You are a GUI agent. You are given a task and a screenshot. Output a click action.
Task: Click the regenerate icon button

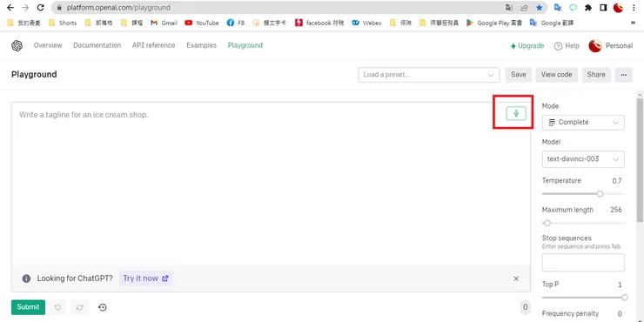pos(80,307)
